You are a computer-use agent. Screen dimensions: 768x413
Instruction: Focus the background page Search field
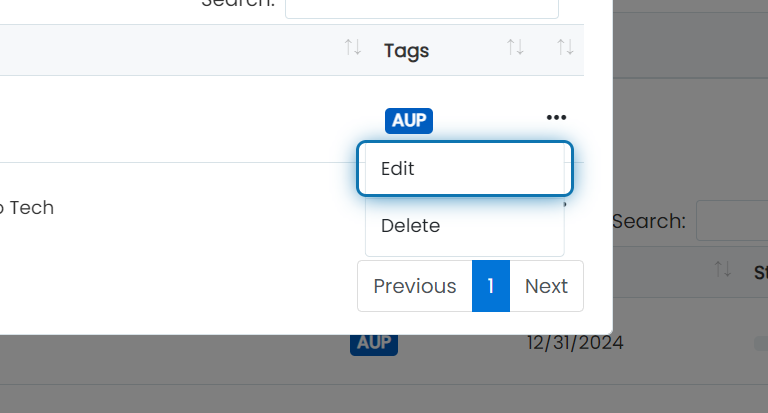click(732, 220)
